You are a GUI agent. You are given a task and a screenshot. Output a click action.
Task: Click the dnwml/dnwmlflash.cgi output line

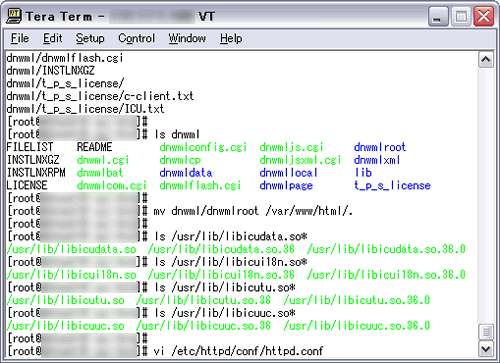click(x=65, y=58)
